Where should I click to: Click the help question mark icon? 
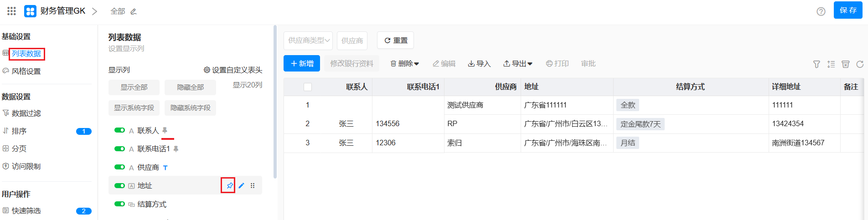821,11
